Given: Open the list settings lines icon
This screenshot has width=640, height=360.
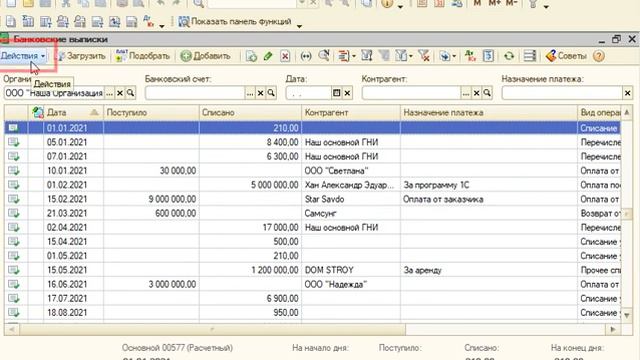Looking at the screenshot, I should coord(530,56).
